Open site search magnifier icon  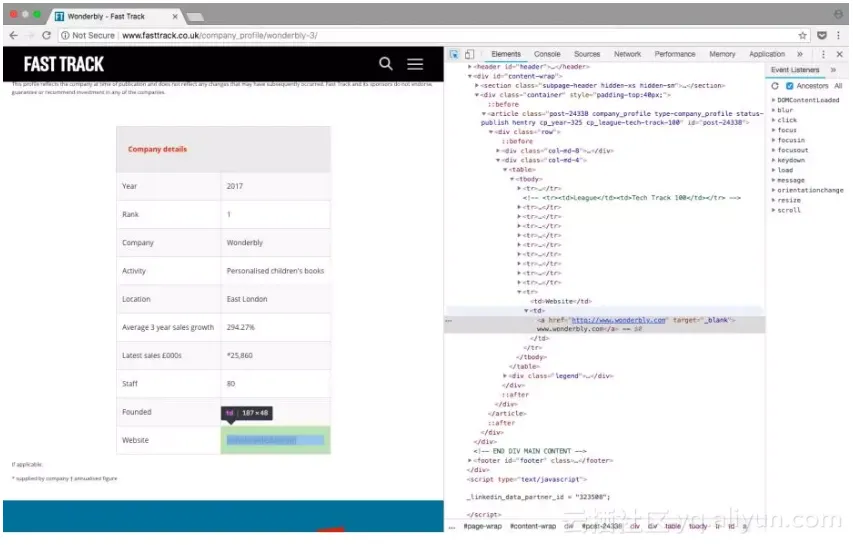tap(386, 64)
